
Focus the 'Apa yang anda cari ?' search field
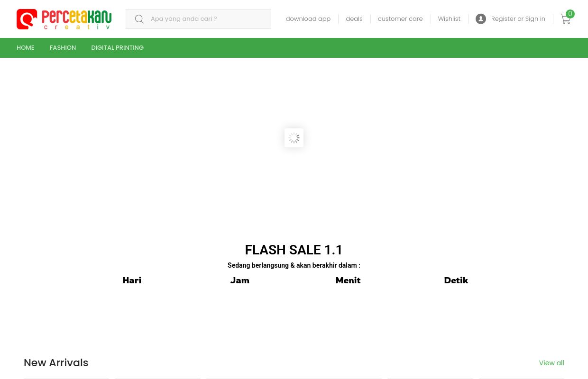tap(208, 19)
